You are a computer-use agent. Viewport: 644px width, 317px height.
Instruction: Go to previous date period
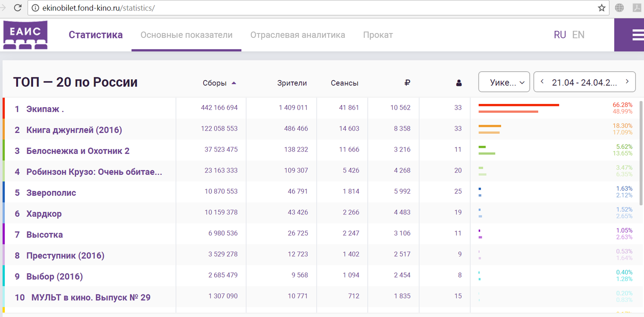click(542, 81)
